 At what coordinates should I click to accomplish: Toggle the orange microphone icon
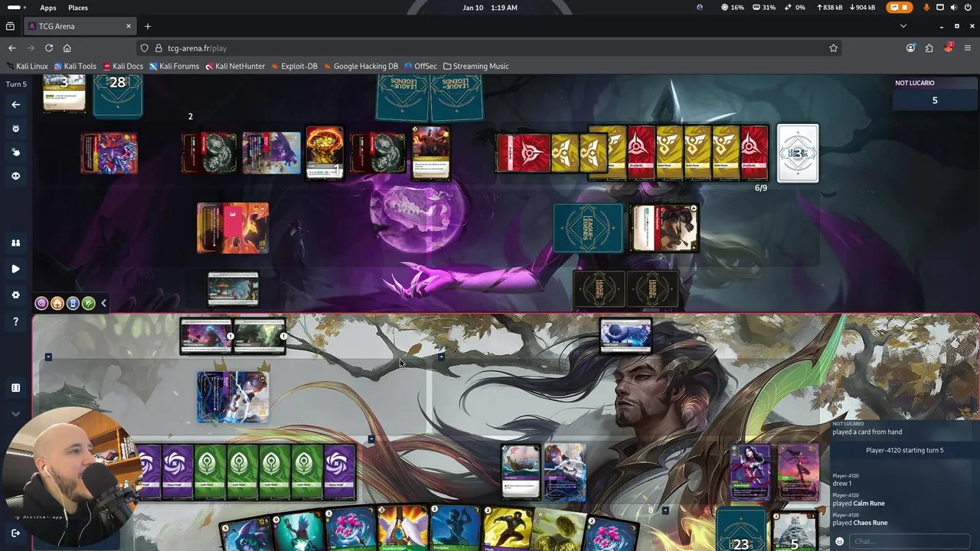(927, 8)
